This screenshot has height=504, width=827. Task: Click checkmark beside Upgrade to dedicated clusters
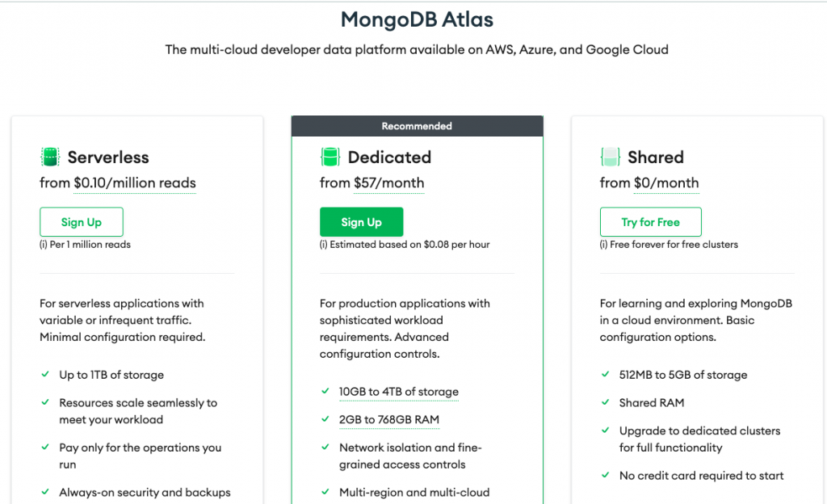606,430
